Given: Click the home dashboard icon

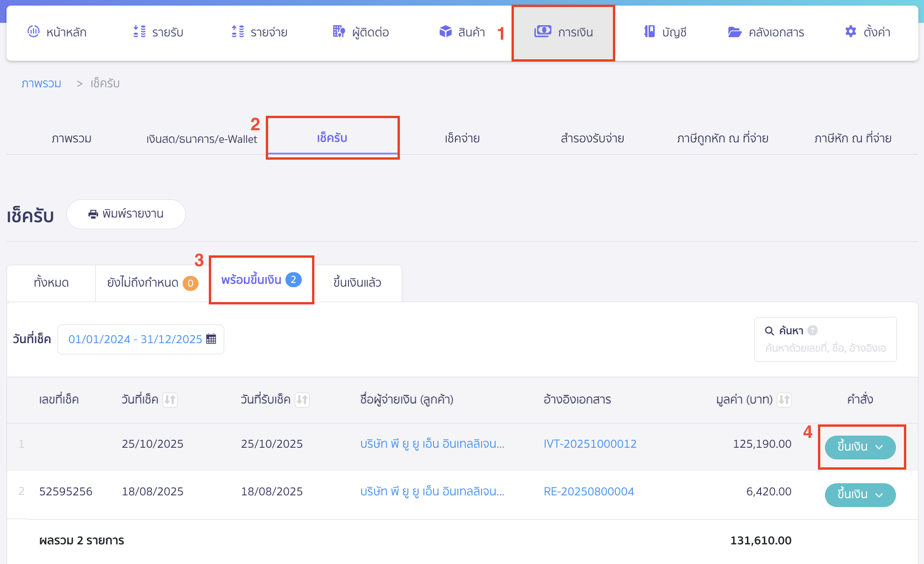Looking at the screenshot, I should pyautogui.click(x=33, y=32).
